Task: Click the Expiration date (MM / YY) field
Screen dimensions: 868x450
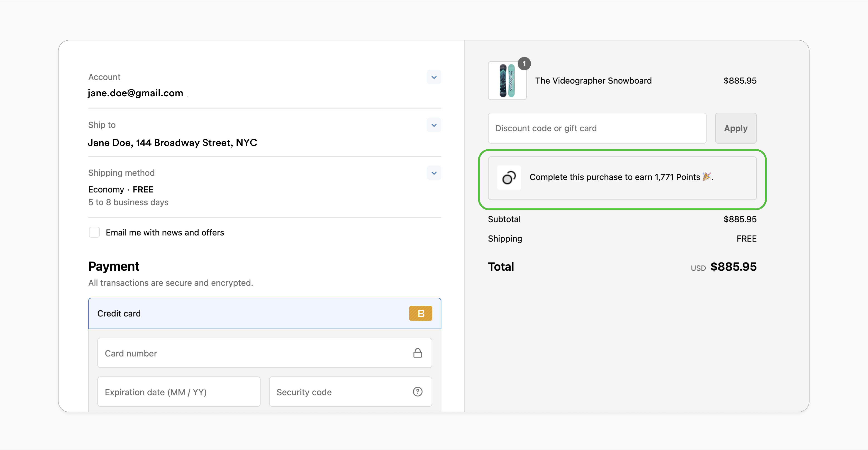Action: (x=179, y=392)
